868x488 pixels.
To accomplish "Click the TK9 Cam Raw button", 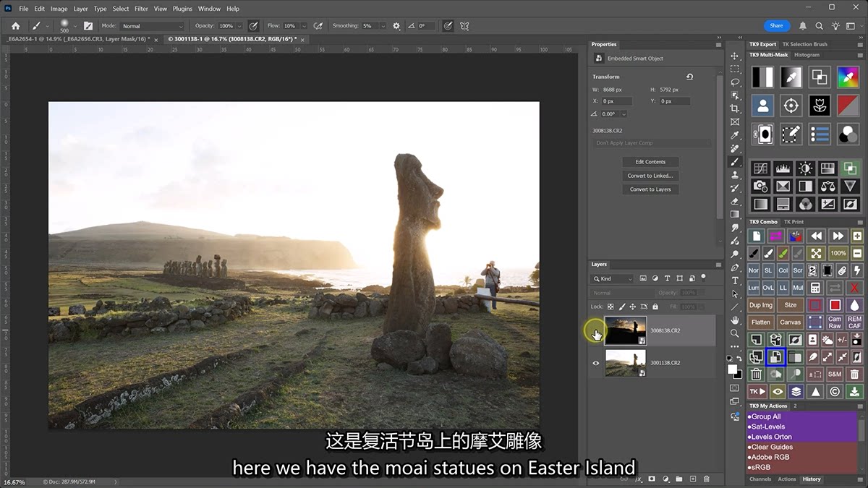I will click(835, 322).
